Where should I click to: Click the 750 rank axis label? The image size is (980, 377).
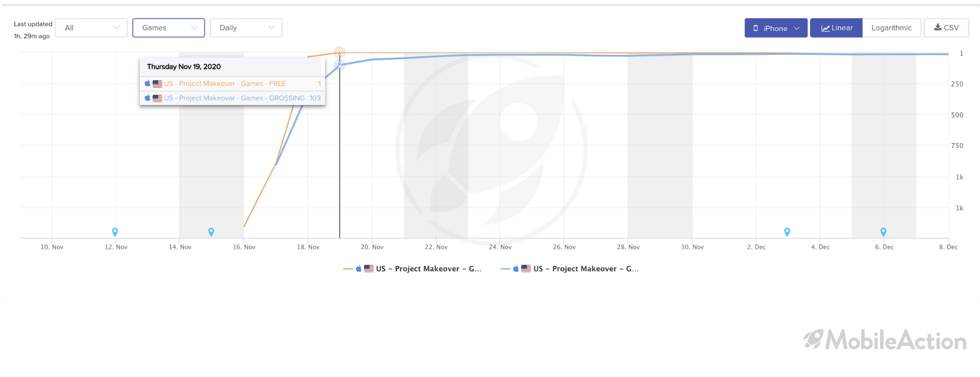point(957,146)
